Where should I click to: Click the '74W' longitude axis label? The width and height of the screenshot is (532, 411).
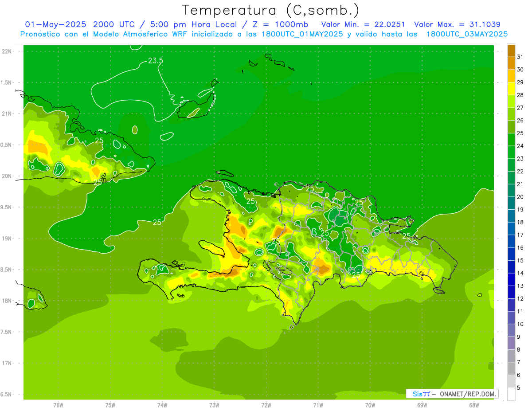(162, 405)
